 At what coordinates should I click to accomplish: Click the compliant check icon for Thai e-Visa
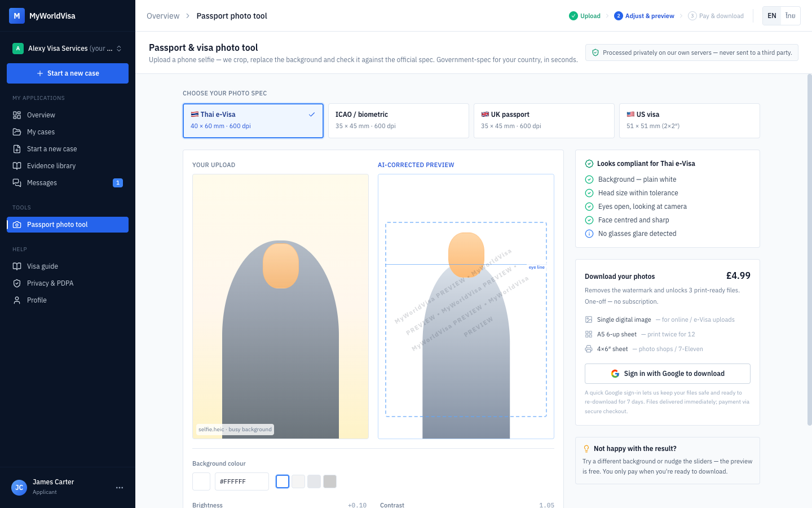click(x=589, y=164)
